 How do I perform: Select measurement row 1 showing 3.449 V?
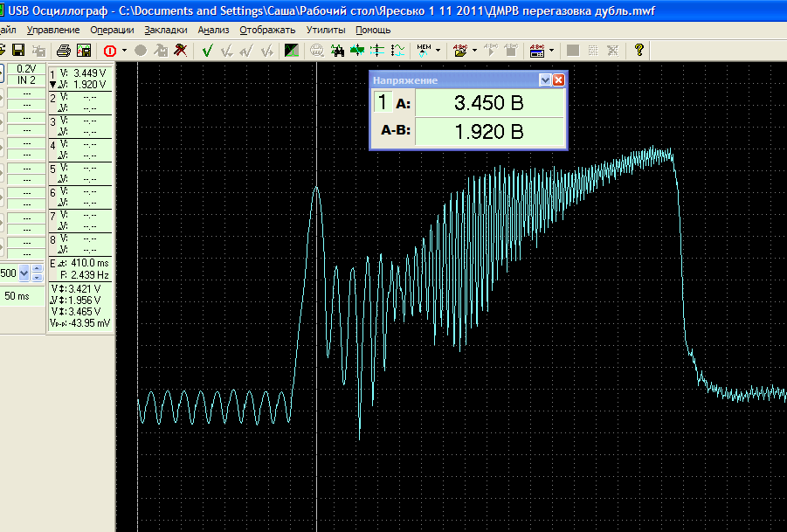80,79
